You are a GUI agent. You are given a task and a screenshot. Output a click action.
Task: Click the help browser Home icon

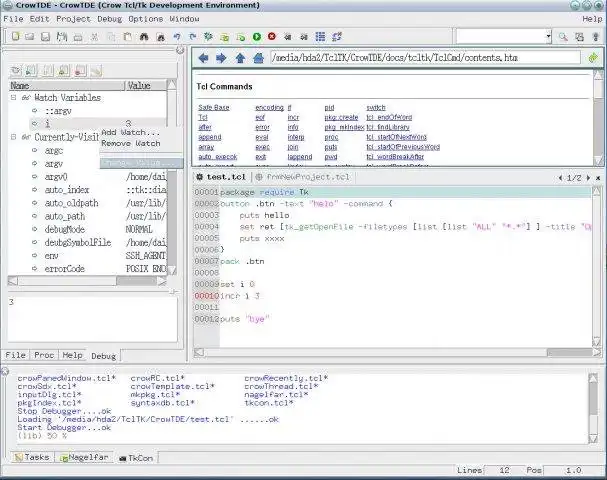point(258,58)
